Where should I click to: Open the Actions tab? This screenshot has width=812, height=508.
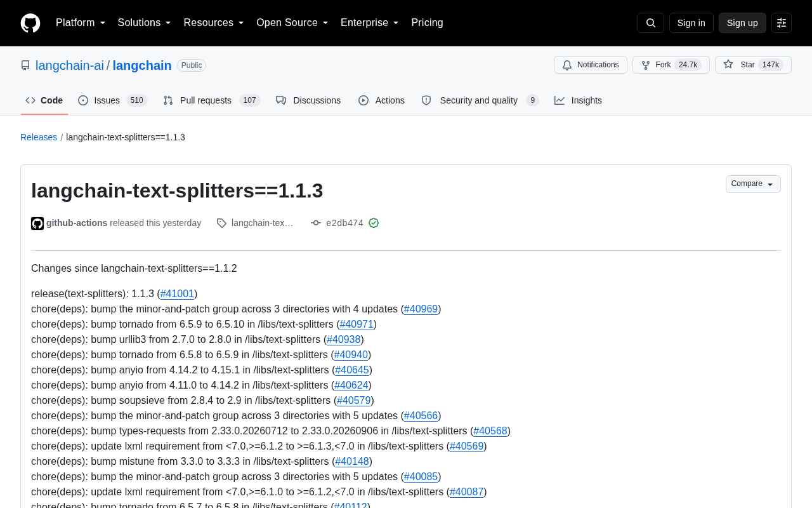[x=381, y=100]
